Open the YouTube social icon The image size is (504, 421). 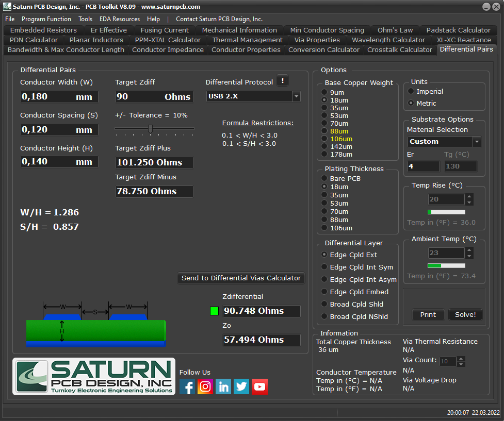point(259,386)
